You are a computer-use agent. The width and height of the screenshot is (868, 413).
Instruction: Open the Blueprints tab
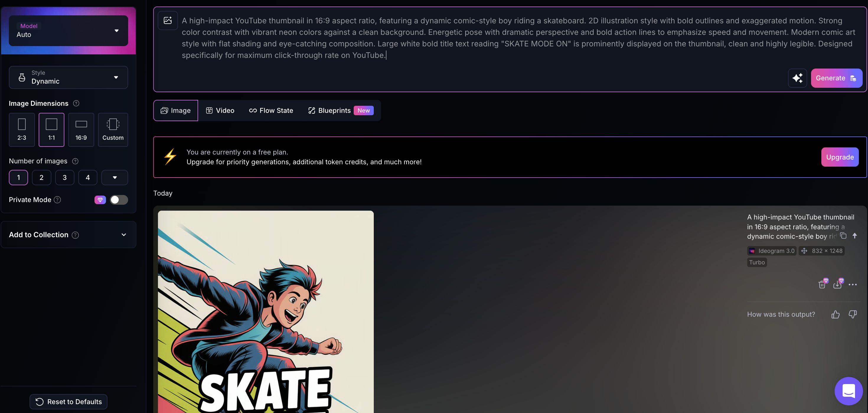click(x=334, y=110)
